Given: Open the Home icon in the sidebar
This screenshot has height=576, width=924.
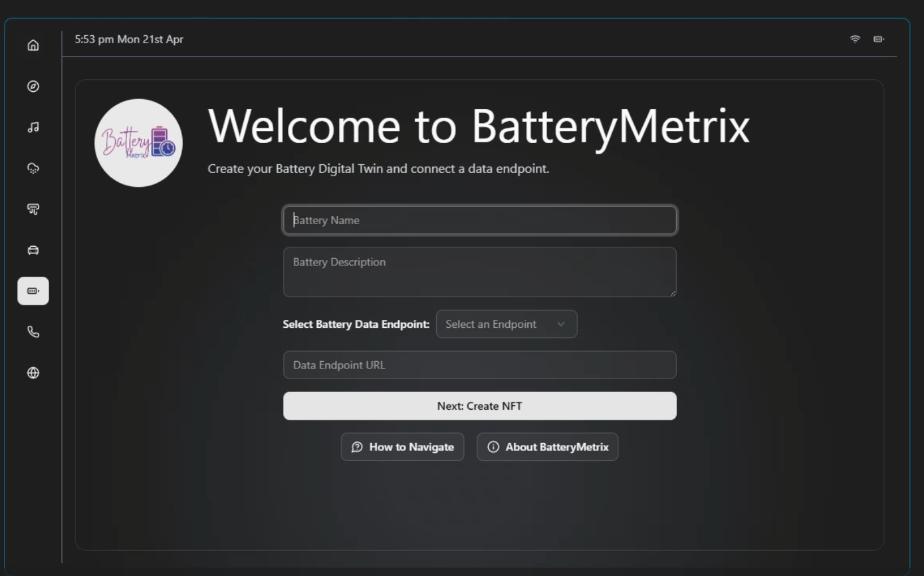Looking at the screenshot, I should (x=33, y=45).
